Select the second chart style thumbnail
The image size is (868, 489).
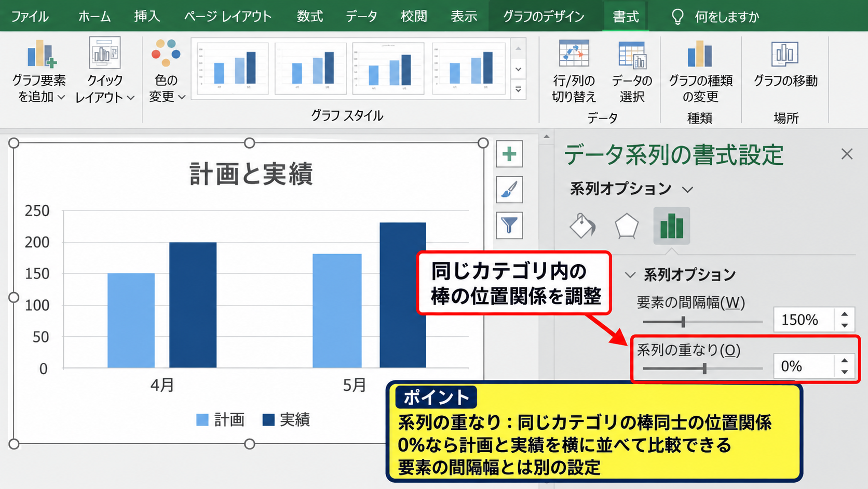(x=311, y=68)
